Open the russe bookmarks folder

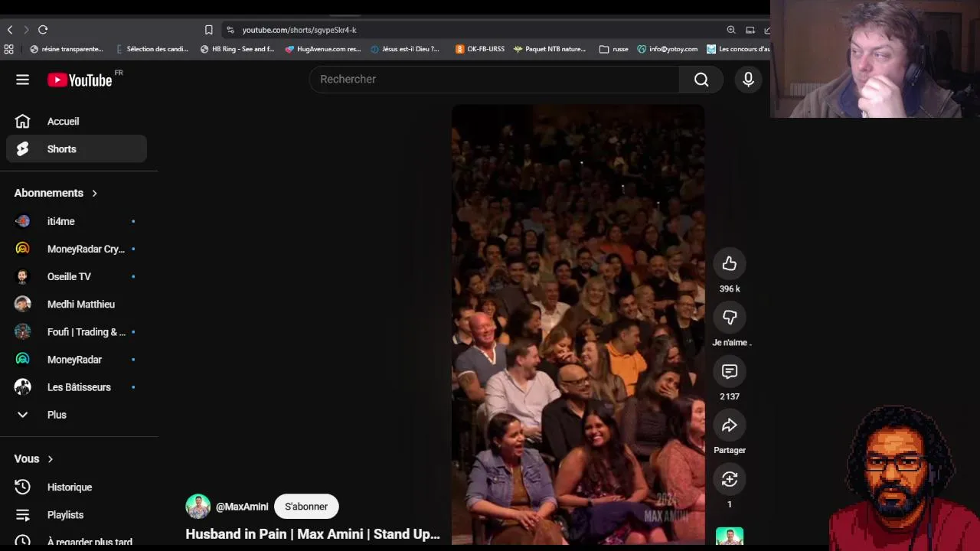[x=614, y=49]
